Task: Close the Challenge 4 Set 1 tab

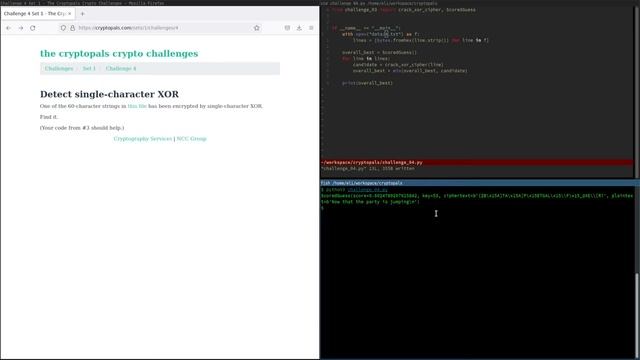Action: click(69, 13)
